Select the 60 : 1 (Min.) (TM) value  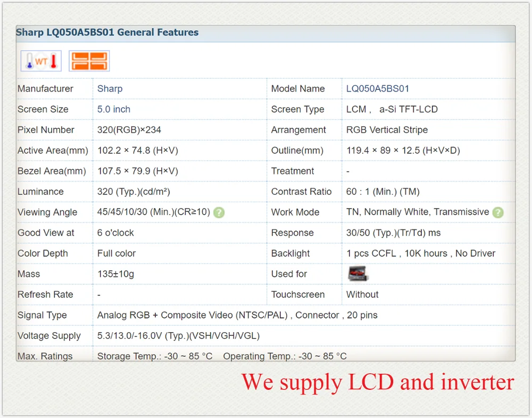[383, 192]
